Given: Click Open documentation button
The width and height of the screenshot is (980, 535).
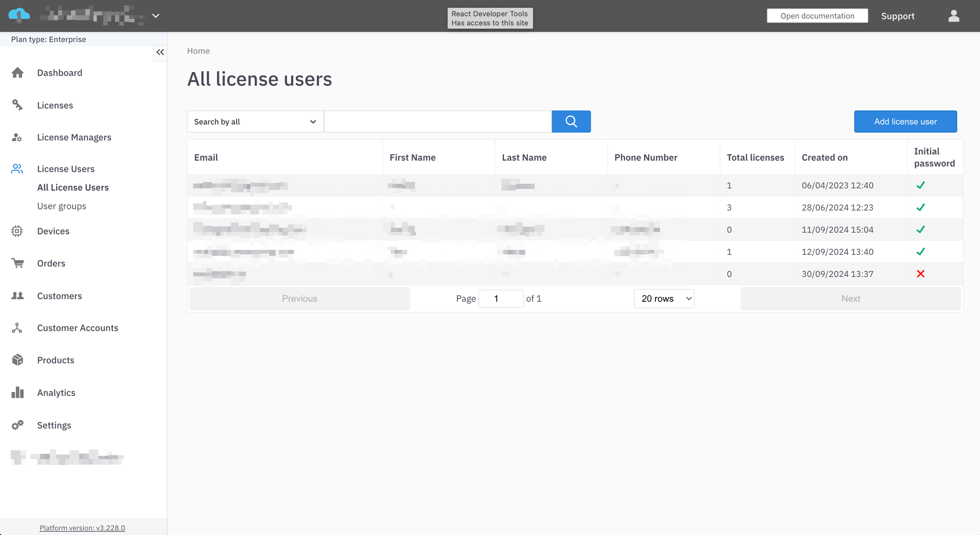Looking at the screenshot, I should click(x=817, y=16).
